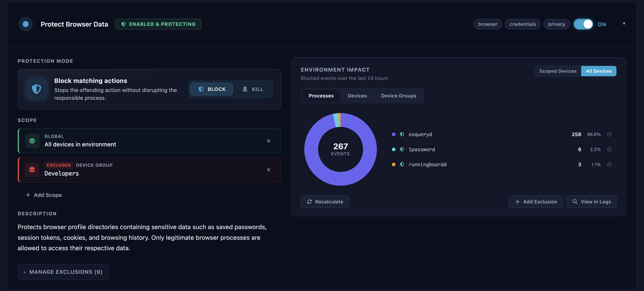Viewport: 644px width, 291px height.
Task: Click the blue policy status circle icon
Action: pyautogui.click(x=25, y=24)
